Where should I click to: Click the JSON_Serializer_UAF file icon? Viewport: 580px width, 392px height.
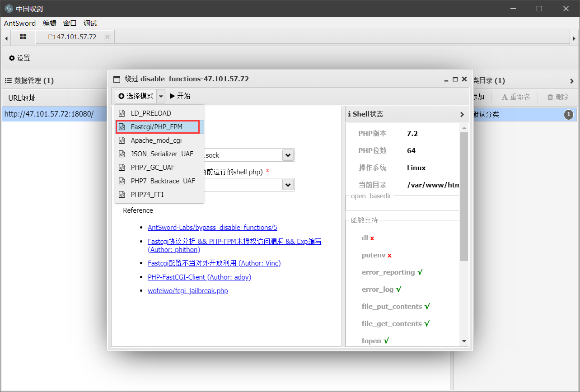(x=122, y=154)
